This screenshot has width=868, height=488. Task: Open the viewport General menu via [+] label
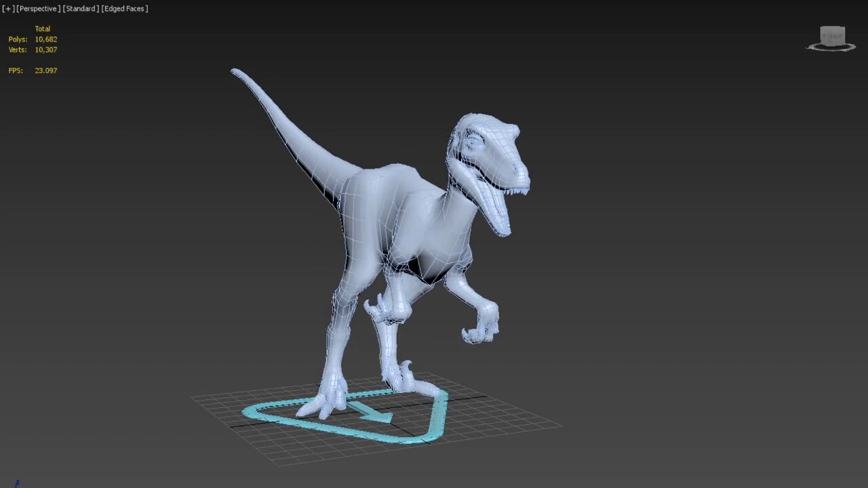click(9, 8)
